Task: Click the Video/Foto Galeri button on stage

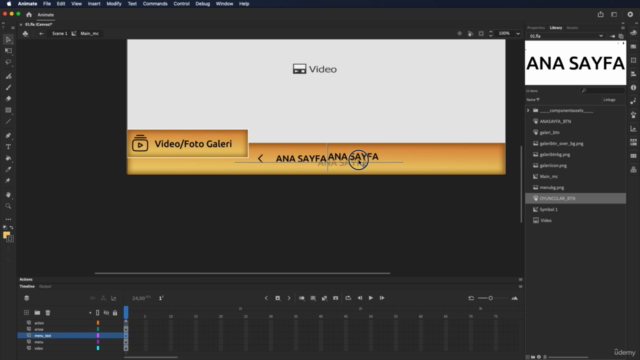Action: (187, 144)
